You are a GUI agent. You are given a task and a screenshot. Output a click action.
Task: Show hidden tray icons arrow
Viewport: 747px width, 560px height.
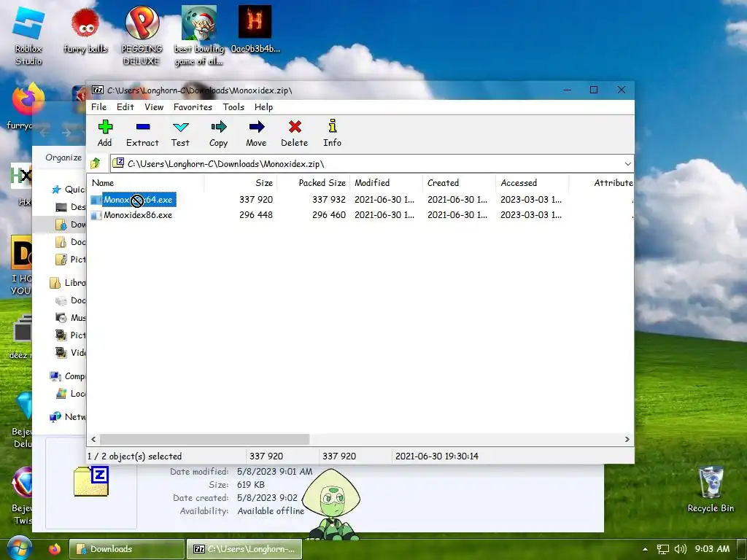coord(645,549)
